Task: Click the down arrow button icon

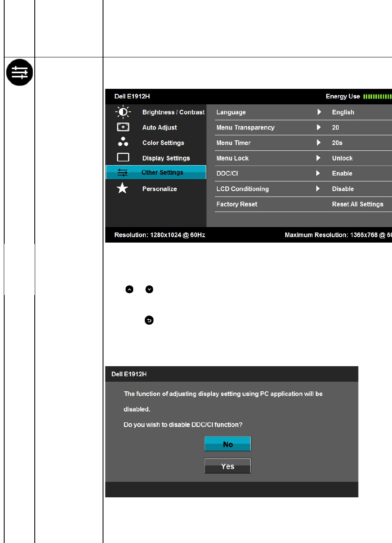Action: pos(150,290)
